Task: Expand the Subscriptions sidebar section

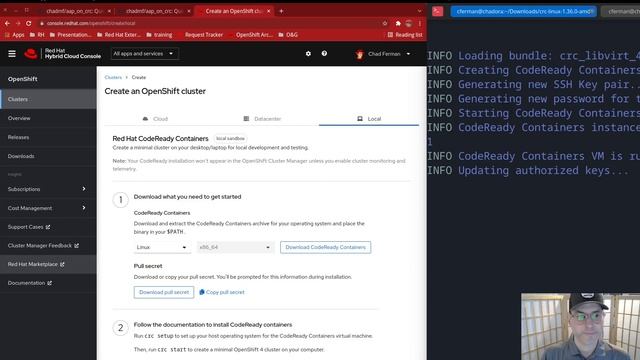Action: tap(48, 189)
